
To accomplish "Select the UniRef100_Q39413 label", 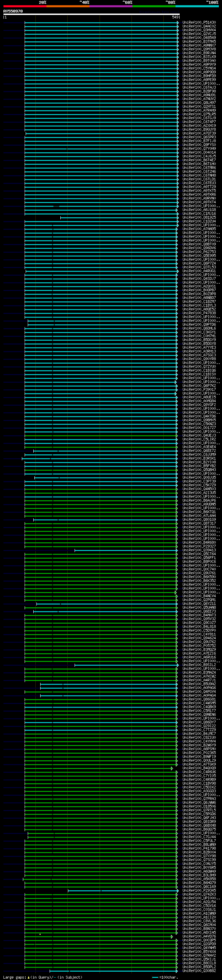I will tap(199, 550).
